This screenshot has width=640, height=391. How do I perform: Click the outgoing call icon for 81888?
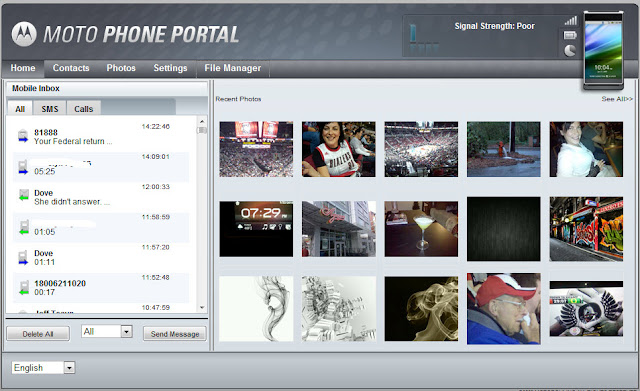coord(23,136)
